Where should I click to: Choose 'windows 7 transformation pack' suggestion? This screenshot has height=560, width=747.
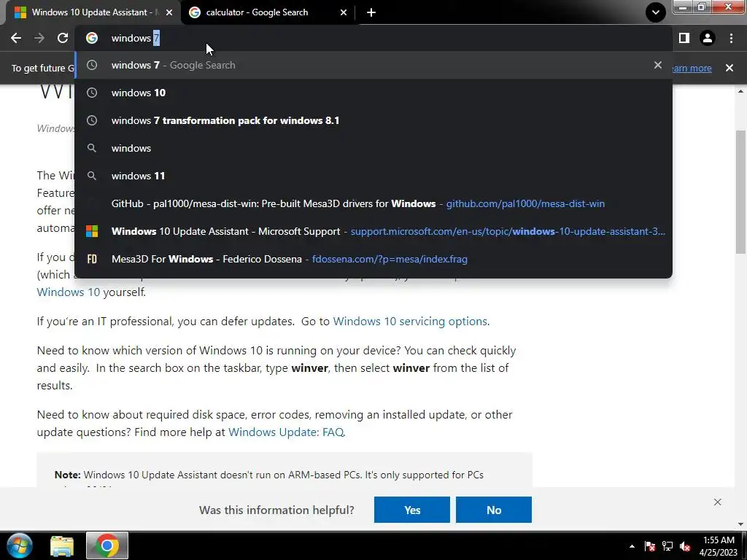click(x=373, y=120)
